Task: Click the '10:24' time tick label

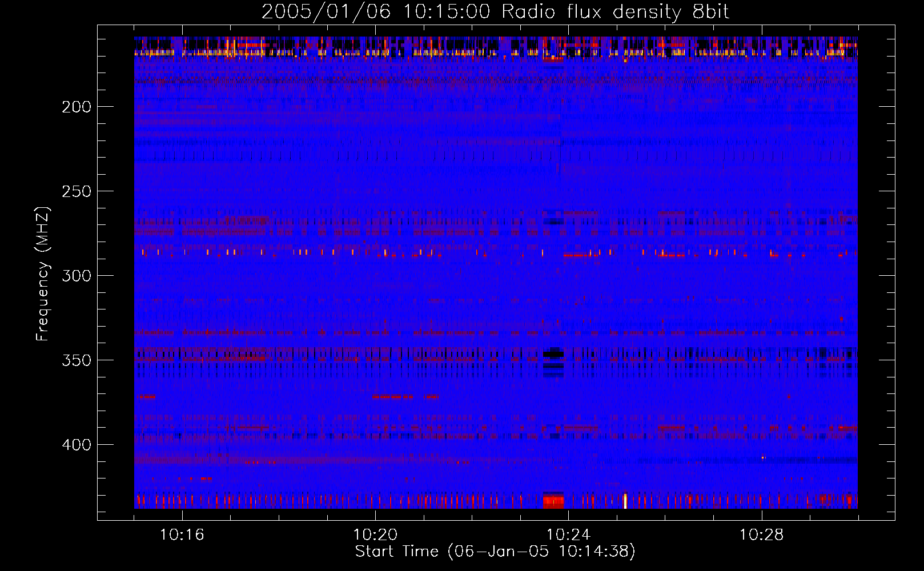Action: pyautogui.click(x=568, y=535)
